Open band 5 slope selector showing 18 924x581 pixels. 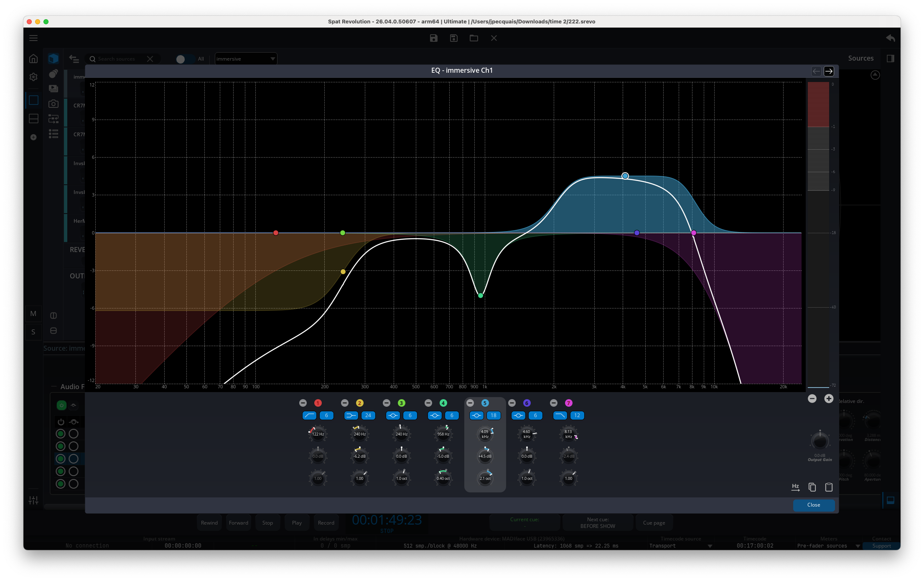pyautogui.click(x=494, y=415)
